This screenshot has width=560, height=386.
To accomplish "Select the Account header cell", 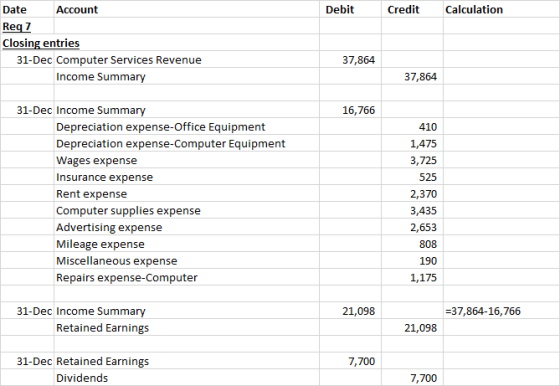I will click(186, 9).
